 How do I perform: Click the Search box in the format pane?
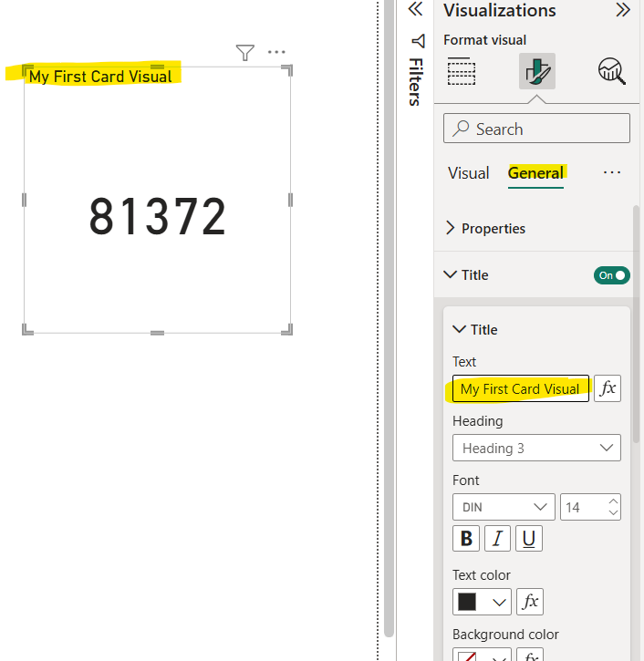coord(536,129)
